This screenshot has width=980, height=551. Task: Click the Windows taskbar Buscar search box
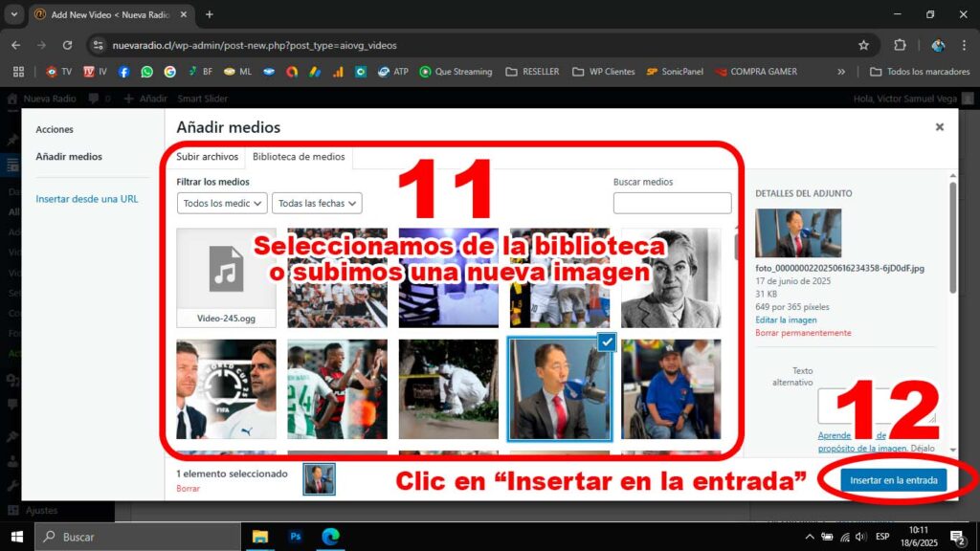pyautogui.click(x=138, y=537)
